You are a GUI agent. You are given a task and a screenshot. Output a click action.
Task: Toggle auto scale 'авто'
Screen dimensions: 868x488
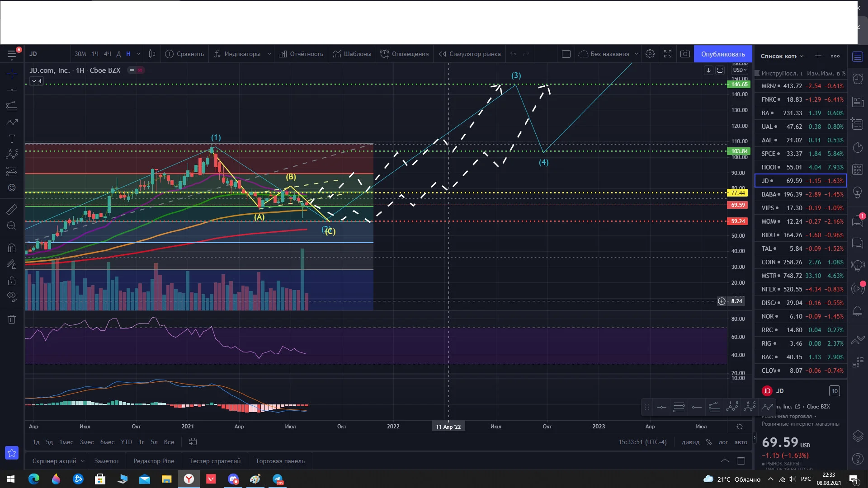741,442
